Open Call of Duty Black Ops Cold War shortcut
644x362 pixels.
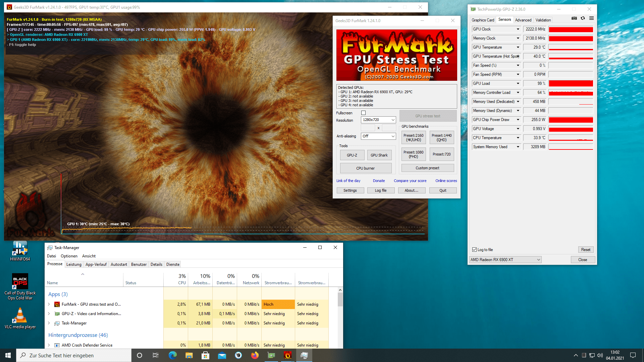20,287
